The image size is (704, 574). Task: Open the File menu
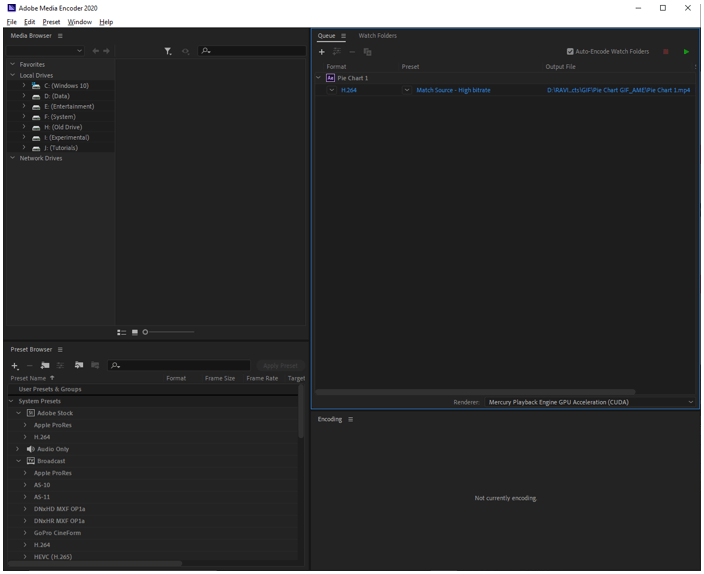12,22
